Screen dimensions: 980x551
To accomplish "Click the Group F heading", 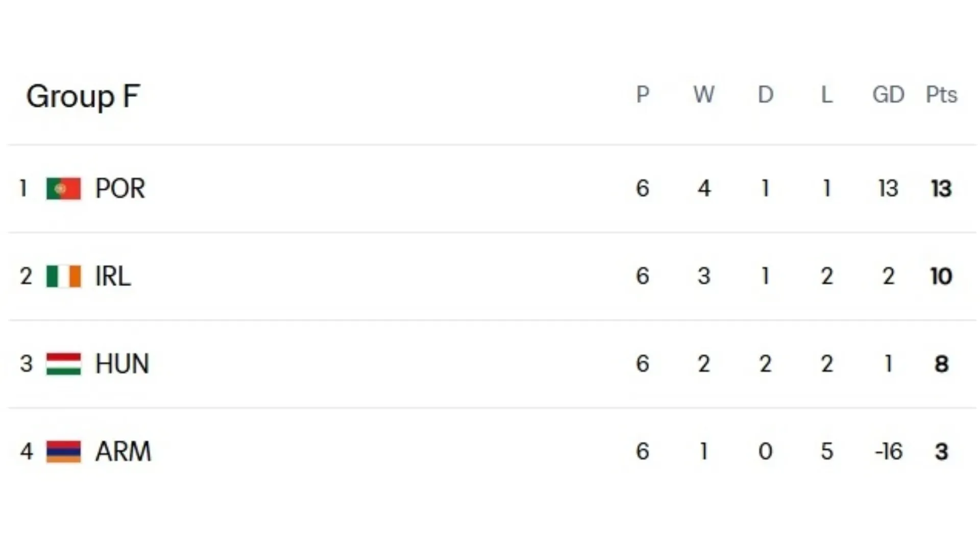I will (x=83, y=96).
